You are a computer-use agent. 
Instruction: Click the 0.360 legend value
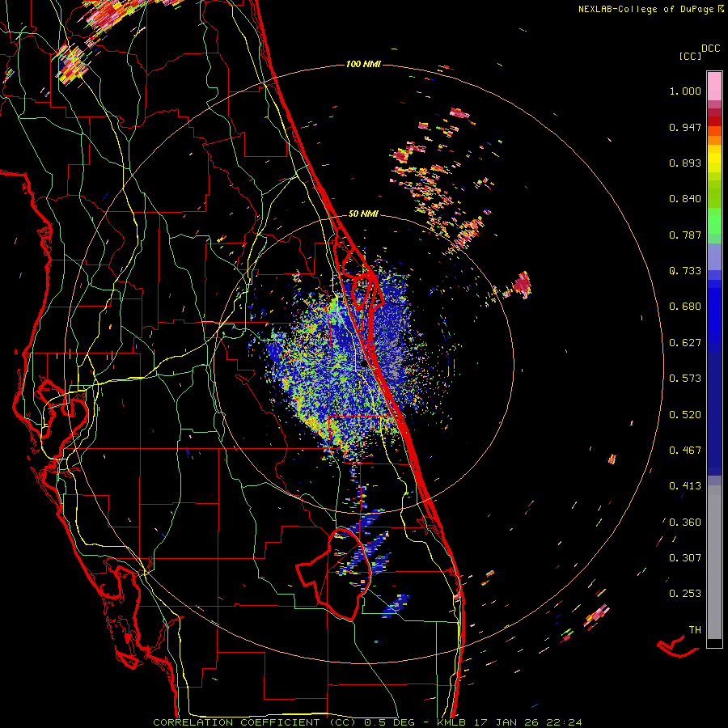(x=685, y=523)
